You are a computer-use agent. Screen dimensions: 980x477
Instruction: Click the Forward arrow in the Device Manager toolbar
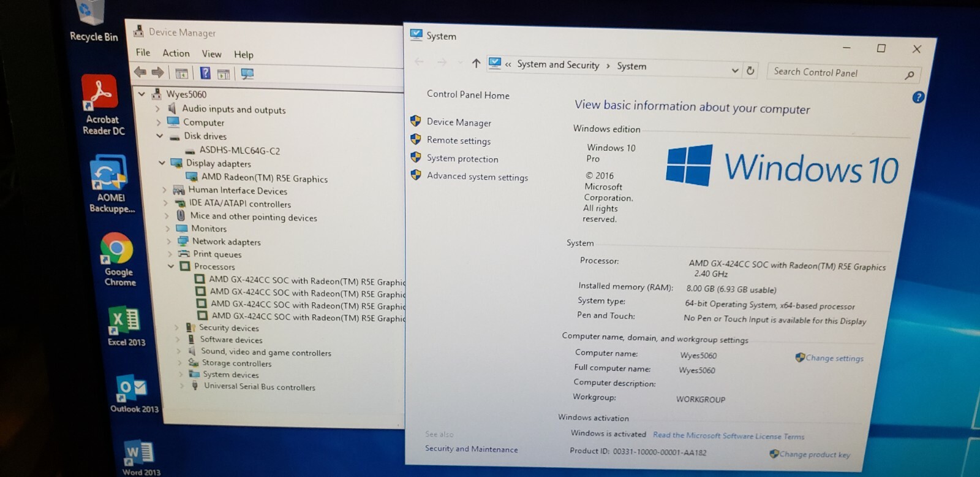158,72
